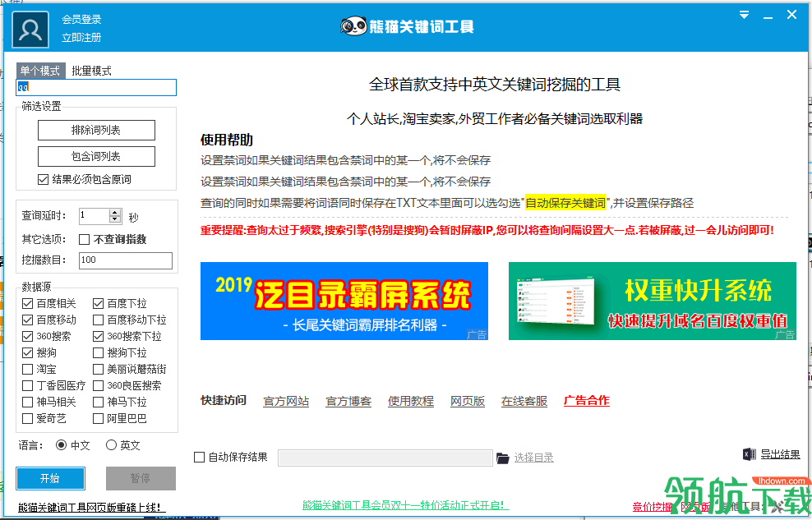Close the keyword tool window
Viewport: 812px width, 520px height.
(x=791, y=15)
